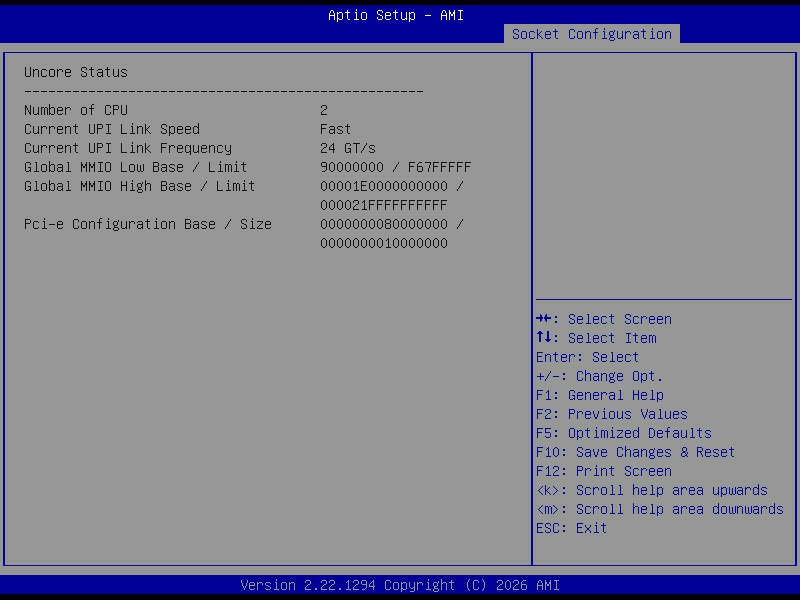This screenshot has height=600, width=800.
Task: Select the Number of CPU label
Action: pos(76,110)
